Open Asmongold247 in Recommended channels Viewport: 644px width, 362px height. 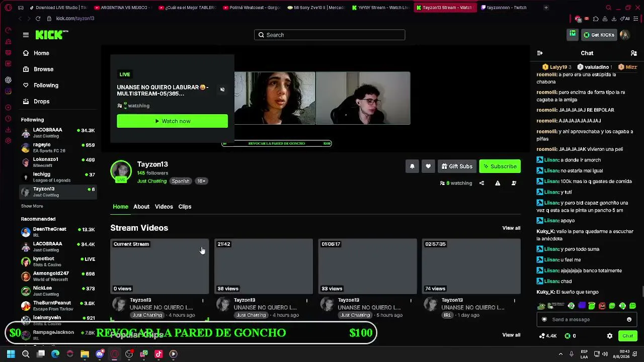58,277
